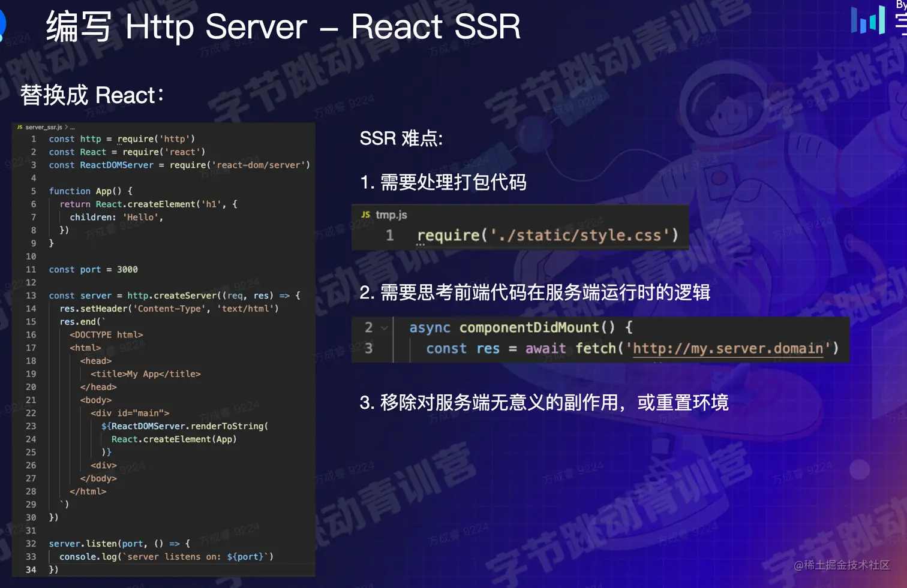
Task: Open the breadcrumb ellipsis after server_ssr.js
Action: click(x=73, y=127)
